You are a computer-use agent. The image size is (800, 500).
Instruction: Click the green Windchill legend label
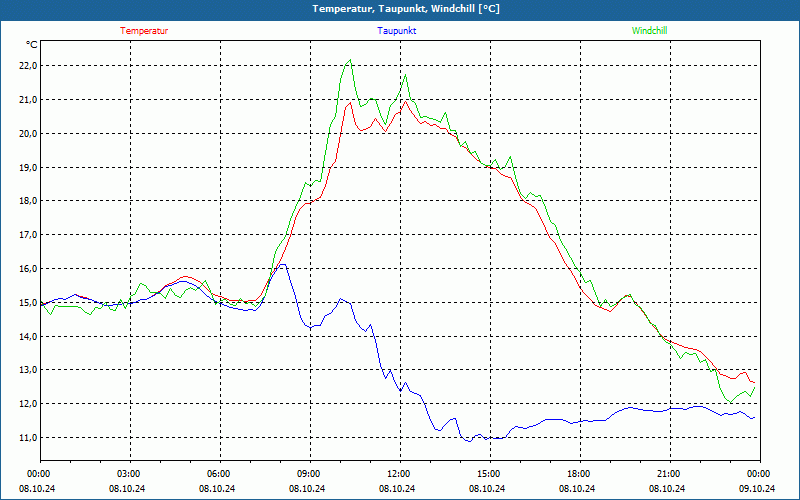click(649, 30)
